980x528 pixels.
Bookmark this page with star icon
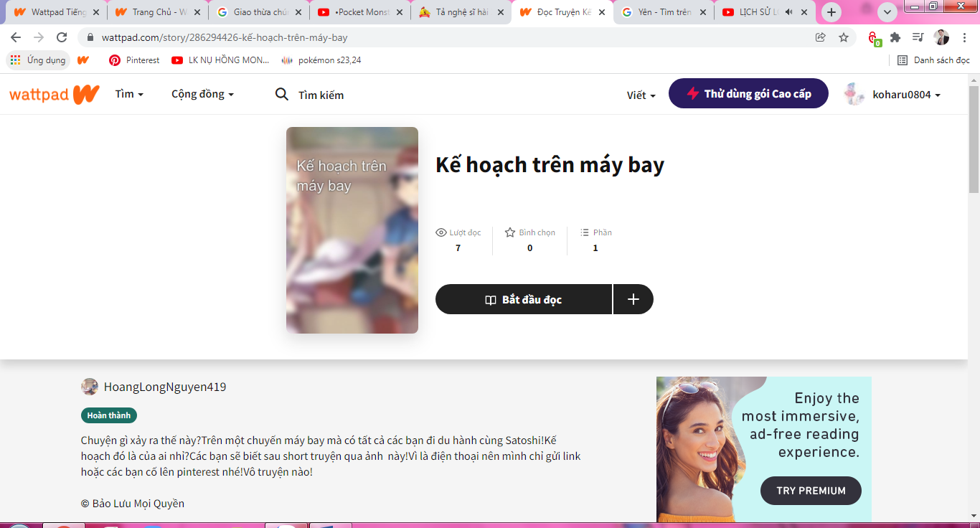[844, 37]
